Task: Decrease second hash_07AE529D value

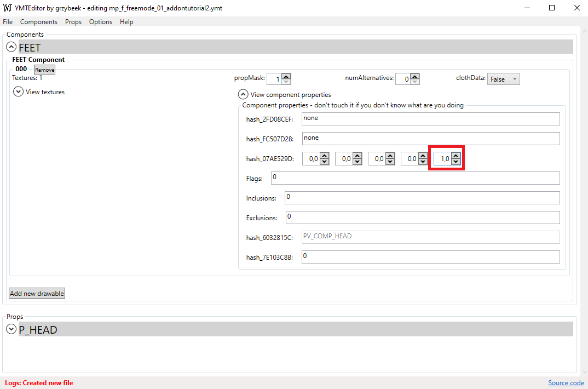Action: (358, 162)
